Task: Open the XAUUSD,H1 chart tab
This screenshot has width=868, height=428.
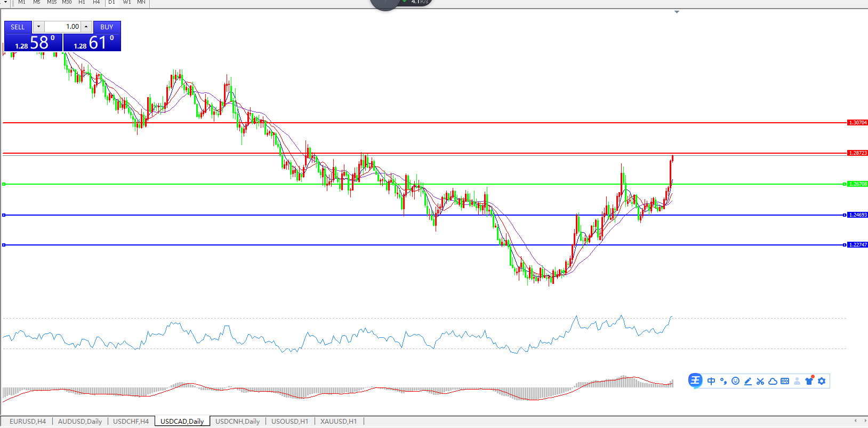Action: coord(338,421)
